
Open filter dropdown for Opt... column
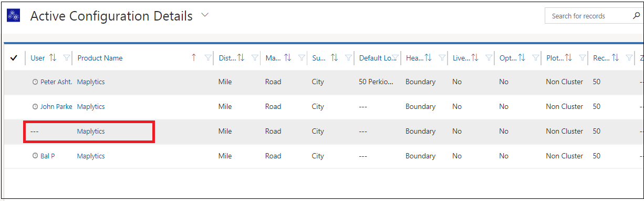pos(536,58)
